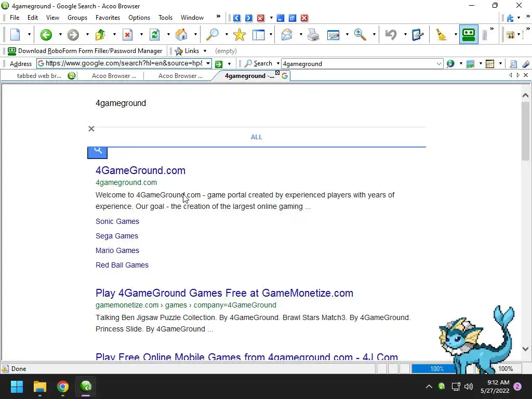
Task: Open File Explorer from taskbar
Action: pos(39,387)
